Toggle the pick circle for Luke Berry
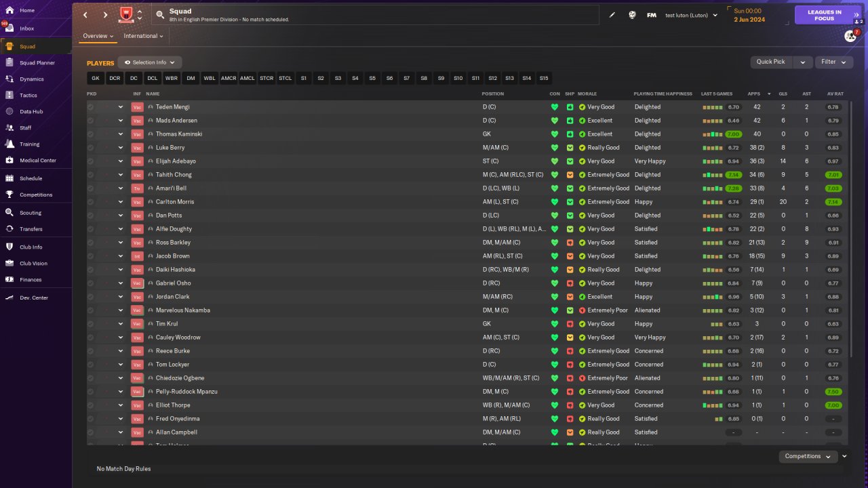Screen dimensions: 868x488 (x=91, y=148)
